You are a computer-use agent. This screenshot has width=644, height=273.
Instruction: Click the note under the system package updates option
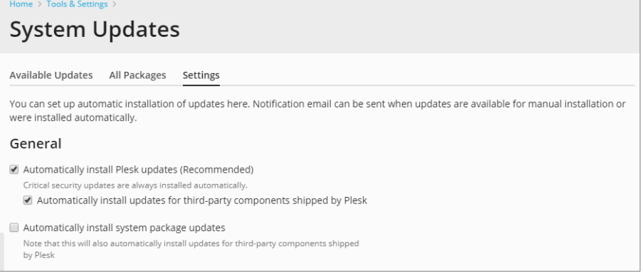[191, 250]
